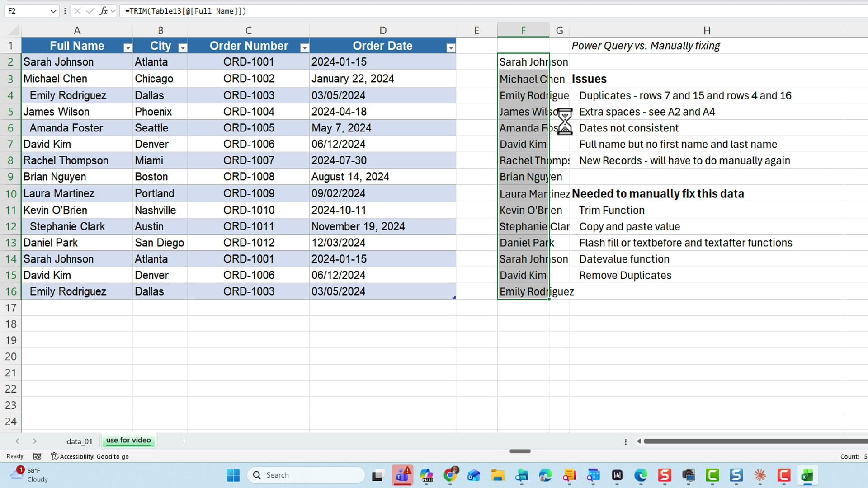Click the Select All corner triangle
The image size is (868, 488).
click(x=14, y=30)
